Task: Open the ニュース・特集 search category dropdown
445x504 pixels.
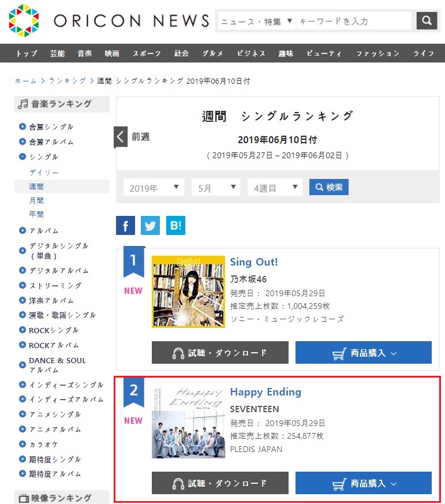Action: (x=257, y=21)
